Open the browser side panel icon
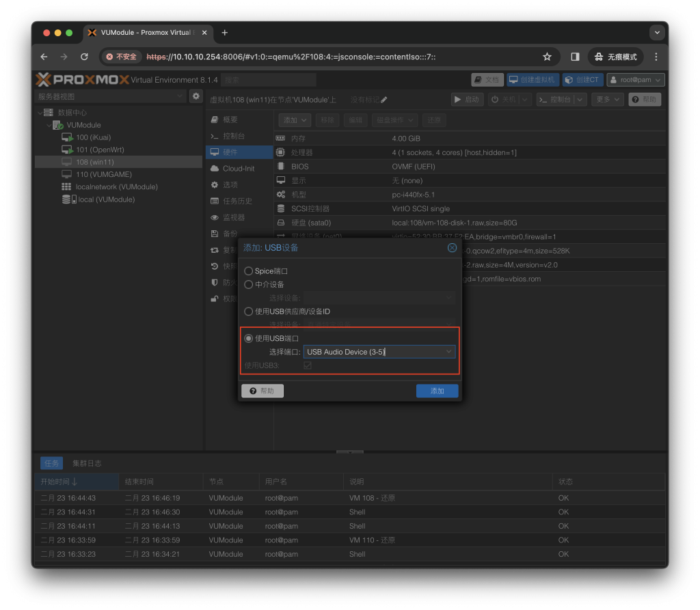This screenshot has width=700, height=610. [x=575, y=57]
